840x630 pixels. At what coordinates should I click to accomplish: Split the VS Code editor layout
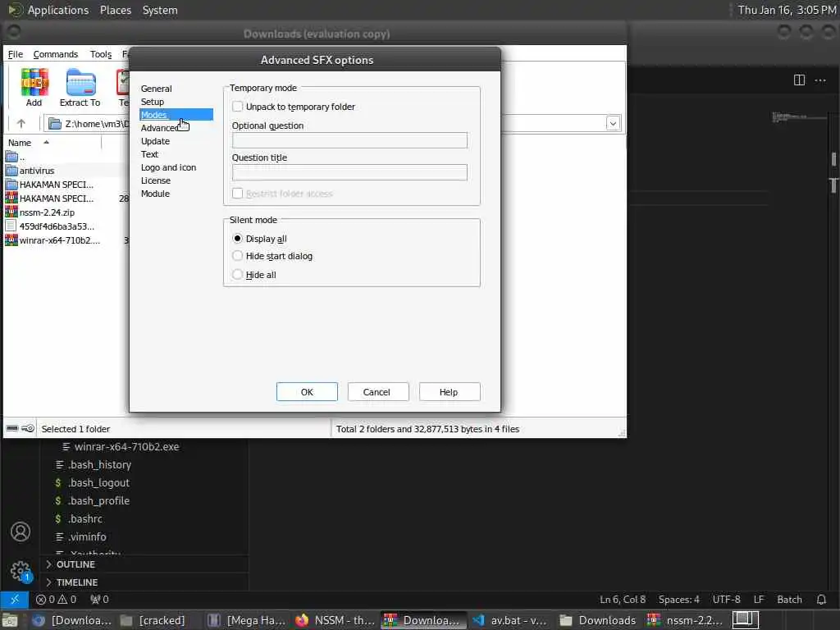(799, 80)
